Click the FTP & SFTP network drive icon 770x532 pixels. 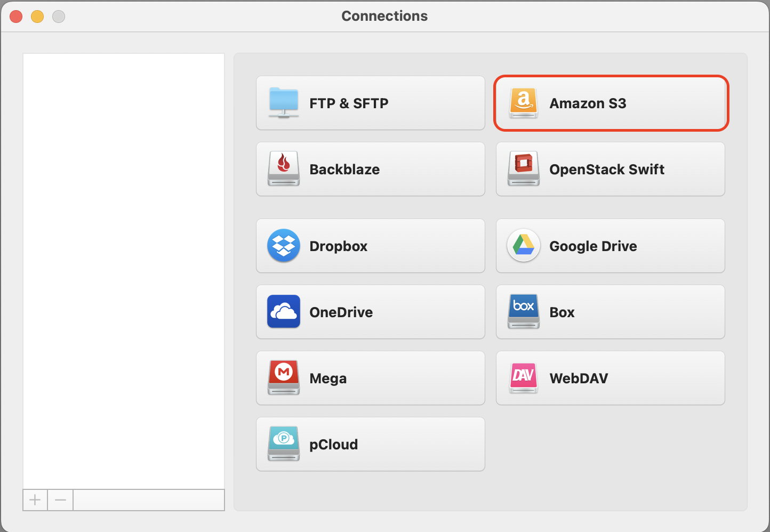click(284, 102)
